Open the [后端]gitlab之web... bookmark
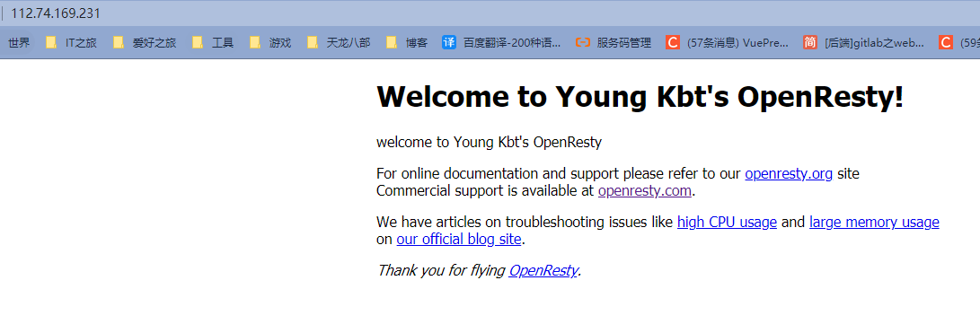 (x=864, y=42)
